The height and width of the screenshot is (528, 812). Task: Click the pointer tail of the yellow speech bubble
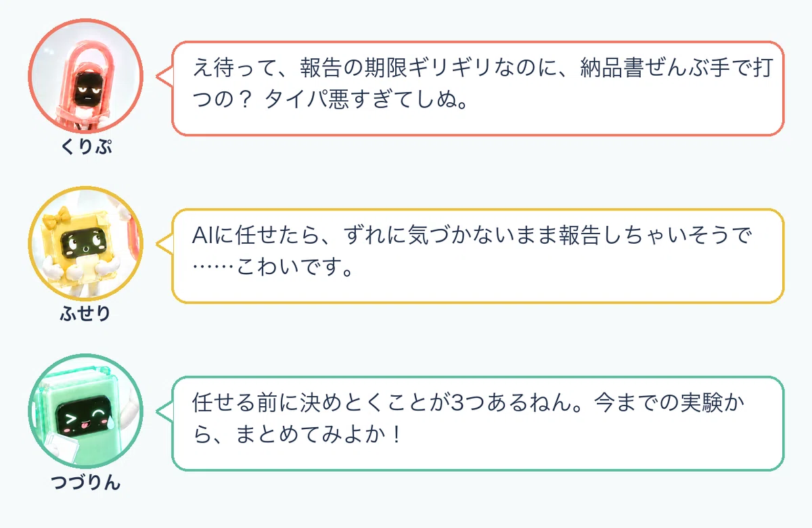tap(165, 244)
